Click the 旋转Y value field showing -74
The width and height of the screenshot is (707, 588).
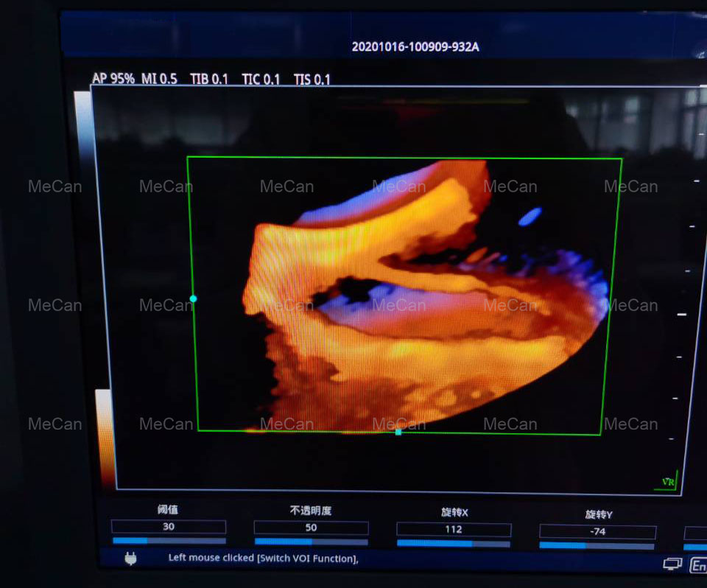[x=597, y=532]
